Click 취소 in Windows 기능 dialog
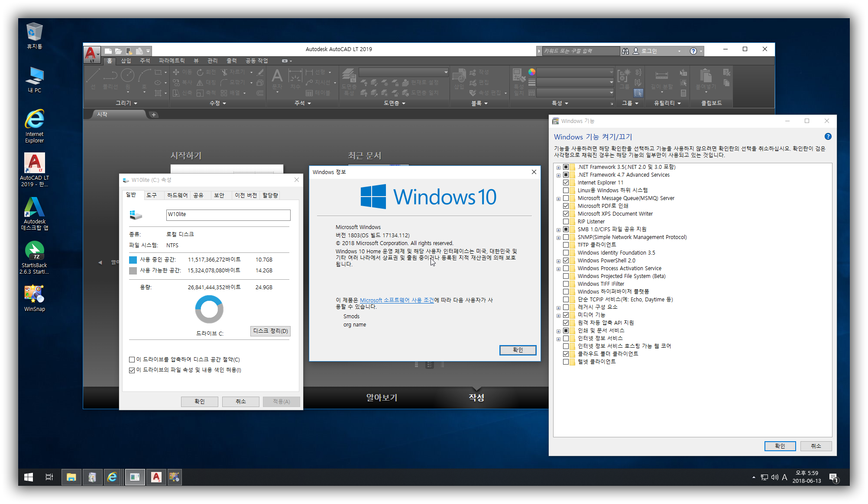 coord(816,446)
